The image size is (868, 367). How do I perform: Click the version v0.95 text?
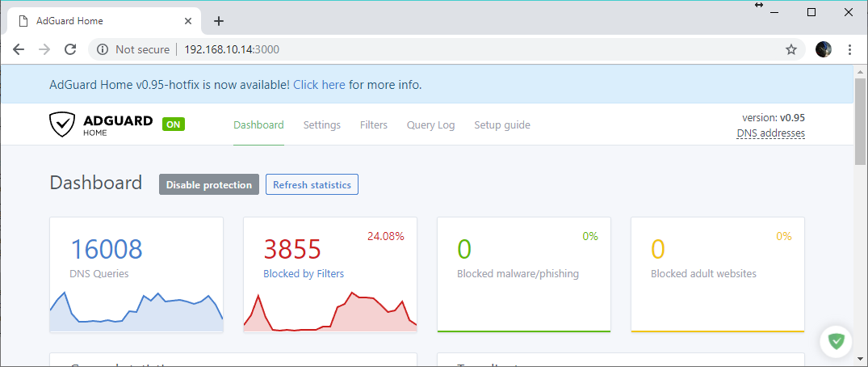[x=774, y=117]
